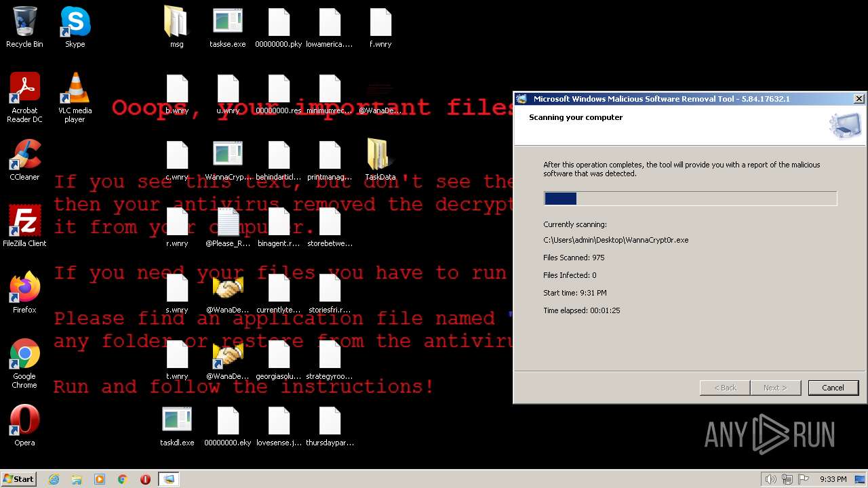This screenshot has height=488, width=868.
Task: Select the 00000000.pky file
Action: click(x=279, y=27)
